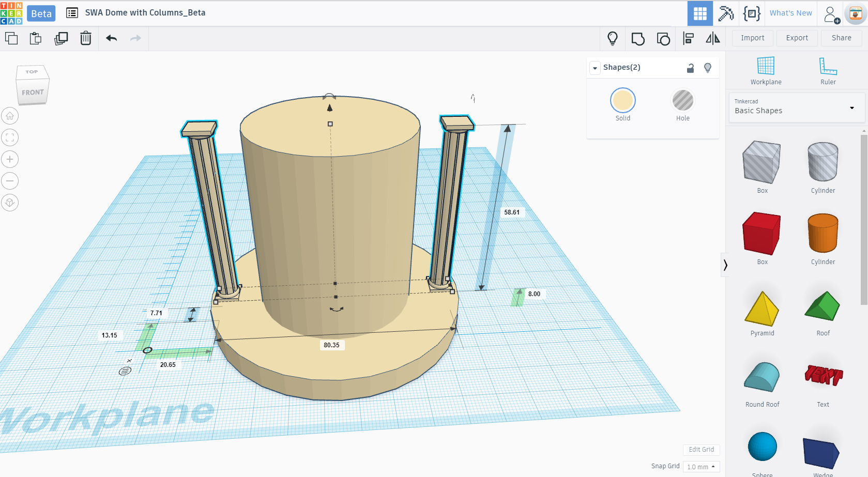This screenshot has height=477, width=868.
Task: Click Fit all in view button
Action: 10,137
